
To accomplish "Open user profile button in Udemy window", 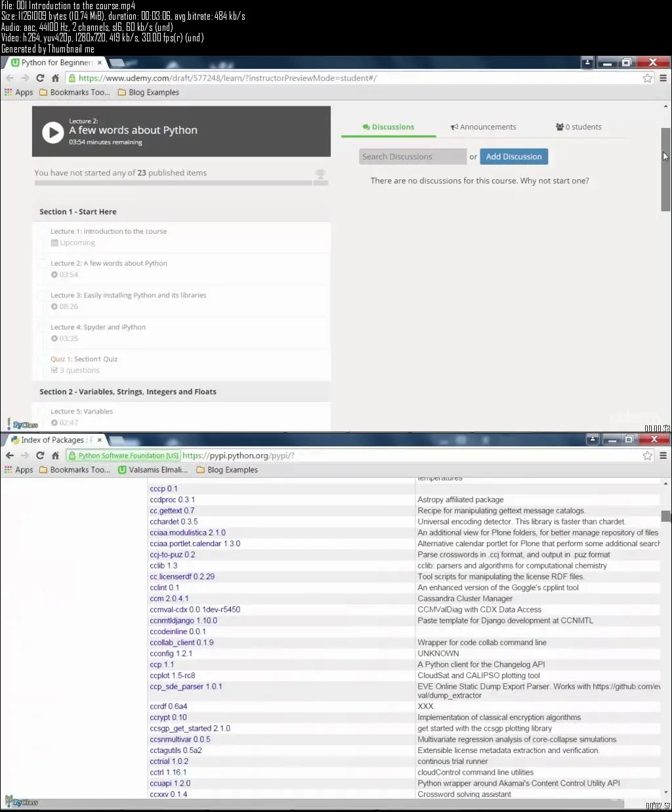I will point(587,62).
